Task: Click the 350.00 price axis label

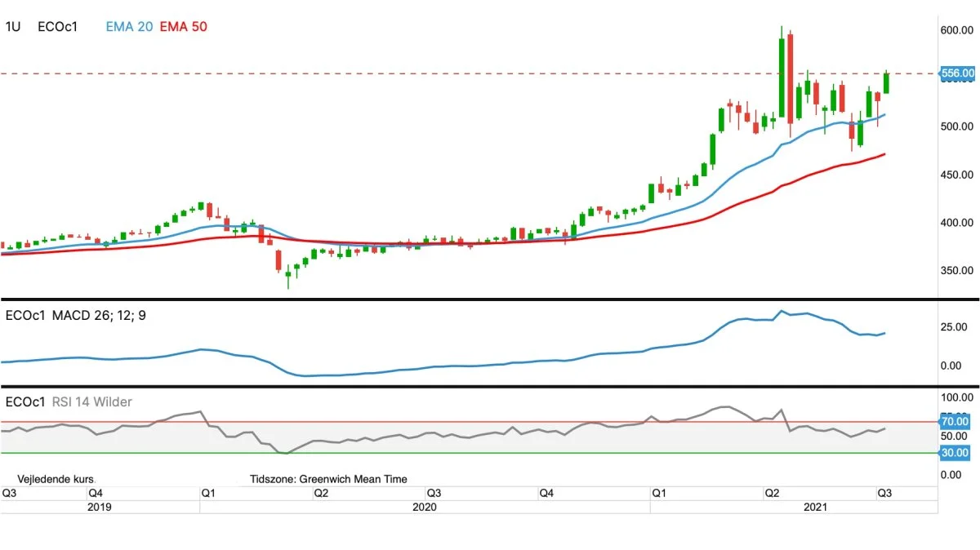Action: tap(957, 270)
